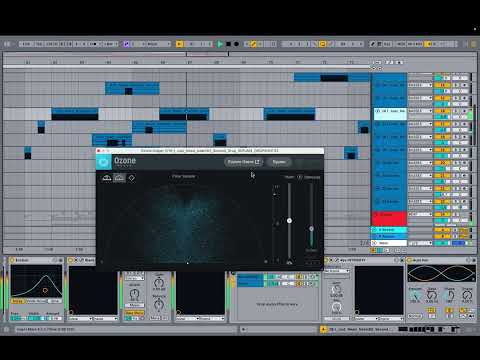480x360 pixels.
Task: Select the highlighted white track header
Action: [x=390, y=114]
